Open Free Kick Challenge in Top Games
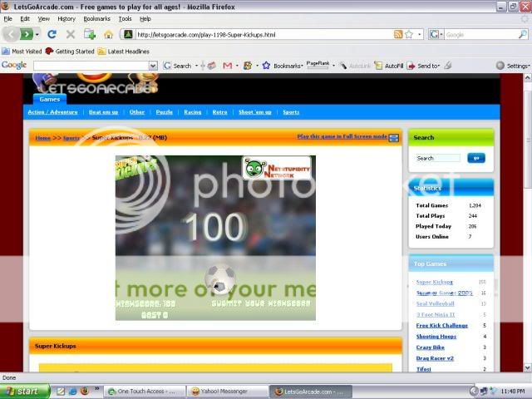Screen dimensions: 532x399 click(x=441, y=325)
